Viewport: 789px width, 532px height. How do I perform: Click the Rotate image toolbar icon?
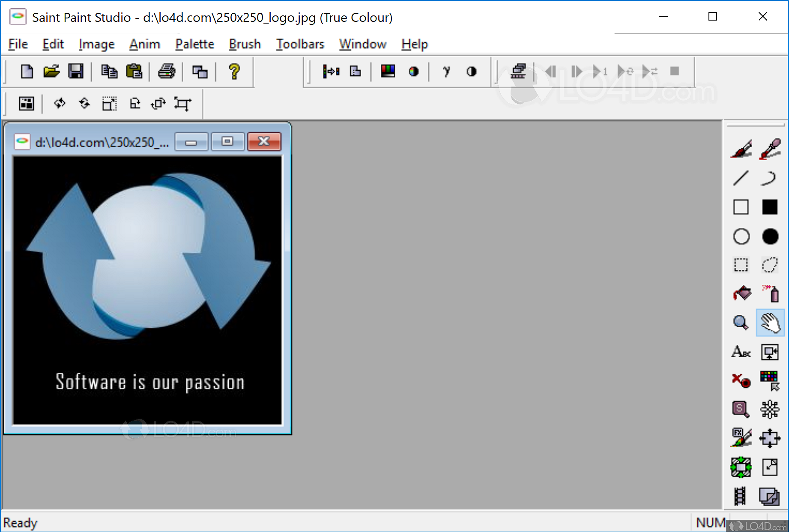158,104
